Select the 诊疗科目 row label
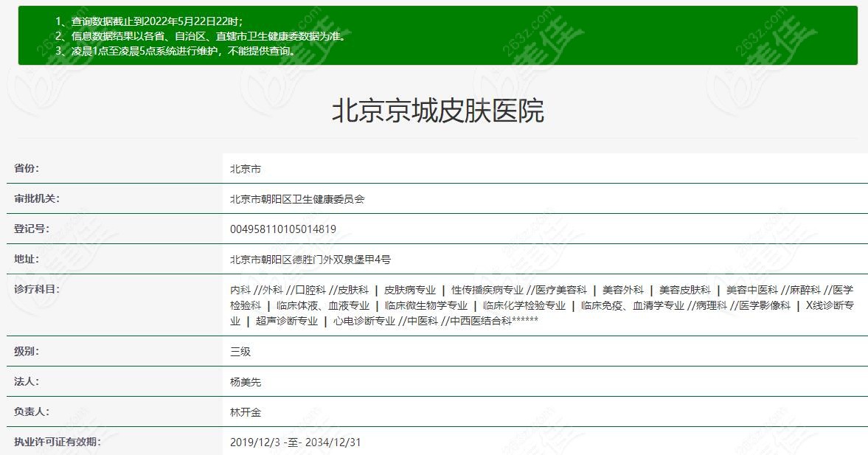868x455 pixels. coord(37,289)
